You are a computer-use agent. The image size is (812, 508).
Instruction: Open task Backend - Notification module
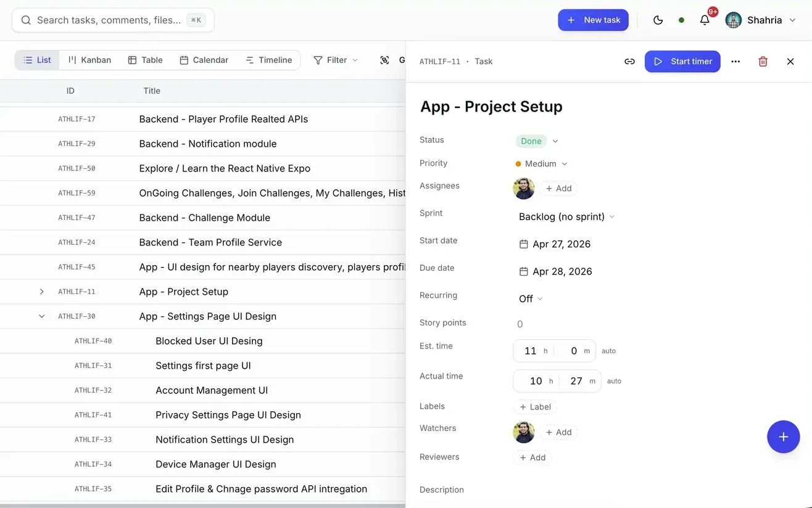(x=208, y=144)
